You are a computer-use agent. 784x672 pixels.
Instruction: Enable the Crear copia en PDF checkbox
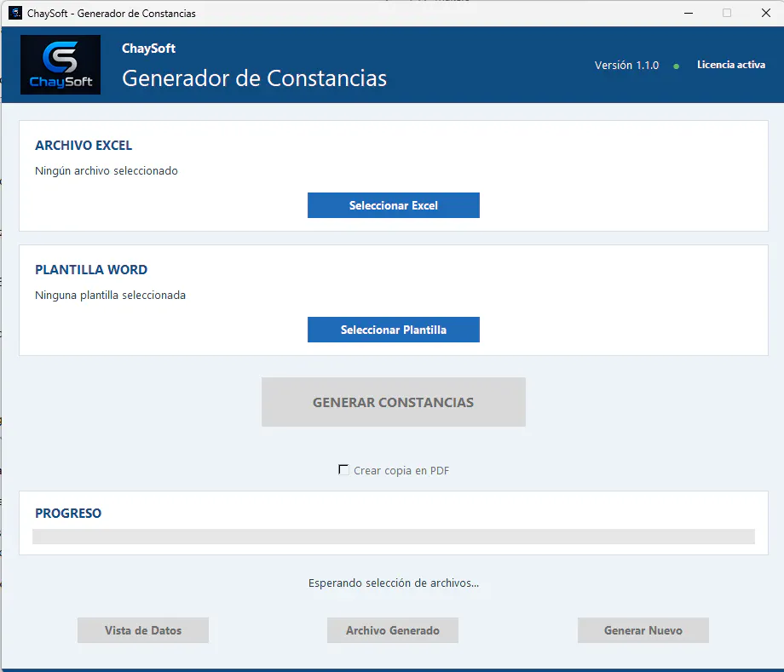pyautogui.click(x=343, y=470)
